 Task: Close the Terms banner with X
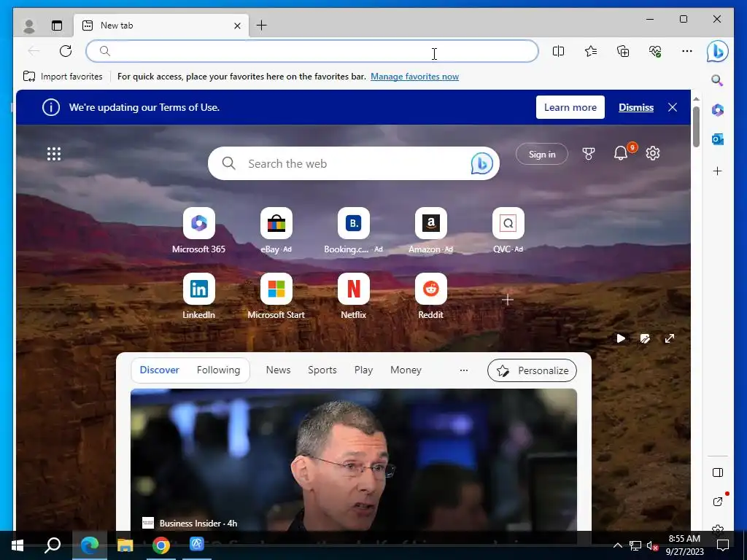coord(673,107)
